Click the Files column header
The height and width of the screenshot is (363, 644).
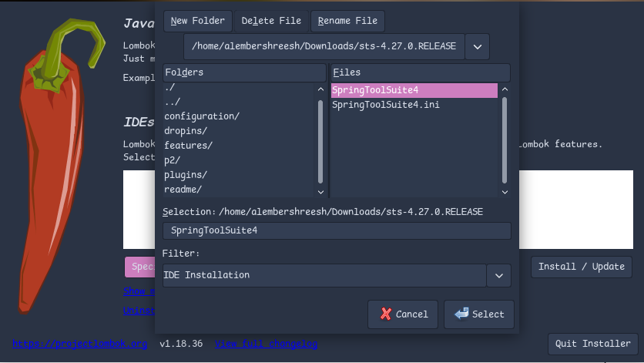click(x=420, y=72)
